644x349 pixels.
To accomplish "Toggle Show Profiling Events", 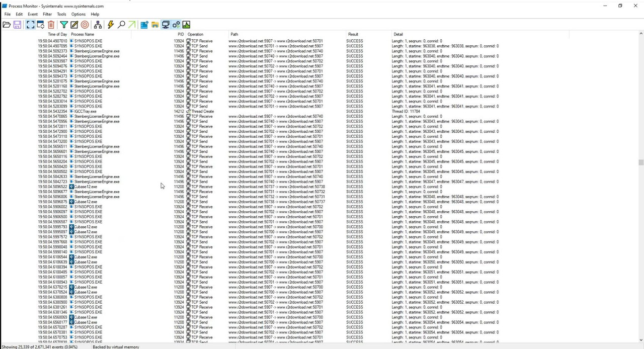I will pyautogui.click(x=186, y=25).
